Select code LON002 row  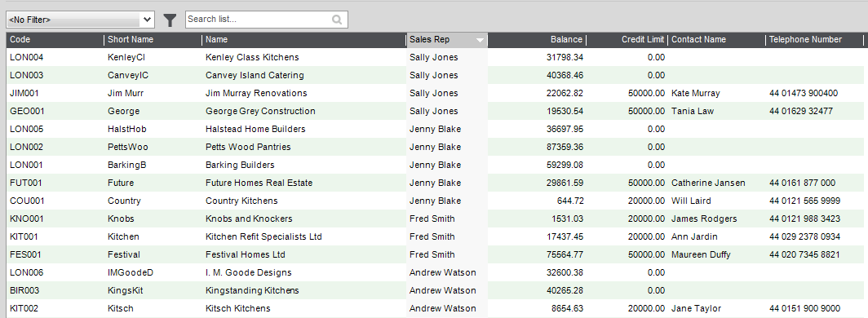[x=434, y=147]
